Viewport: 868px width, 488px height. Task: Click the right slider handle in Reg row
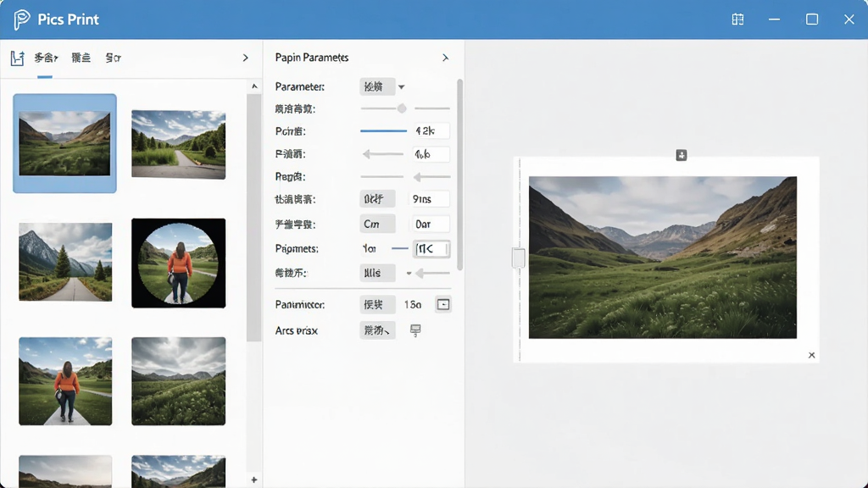point(418,177)
